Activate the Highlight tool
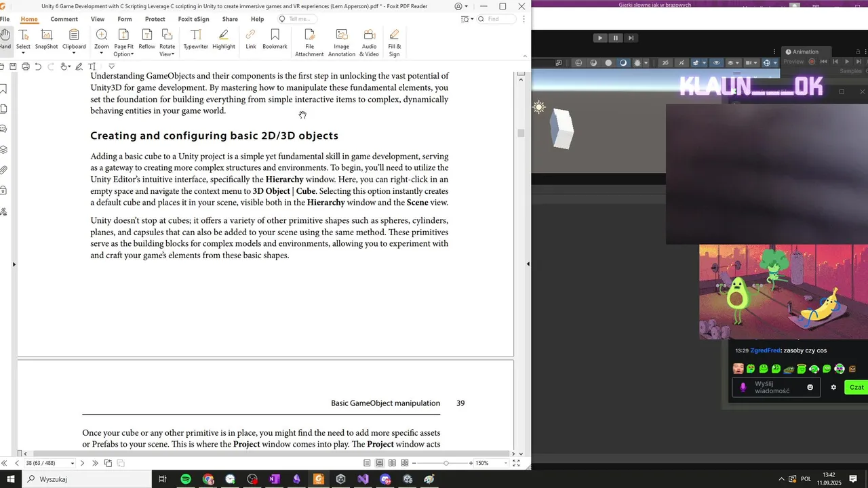The width and height of the screenshot is (868, 488). coord(223,39)
